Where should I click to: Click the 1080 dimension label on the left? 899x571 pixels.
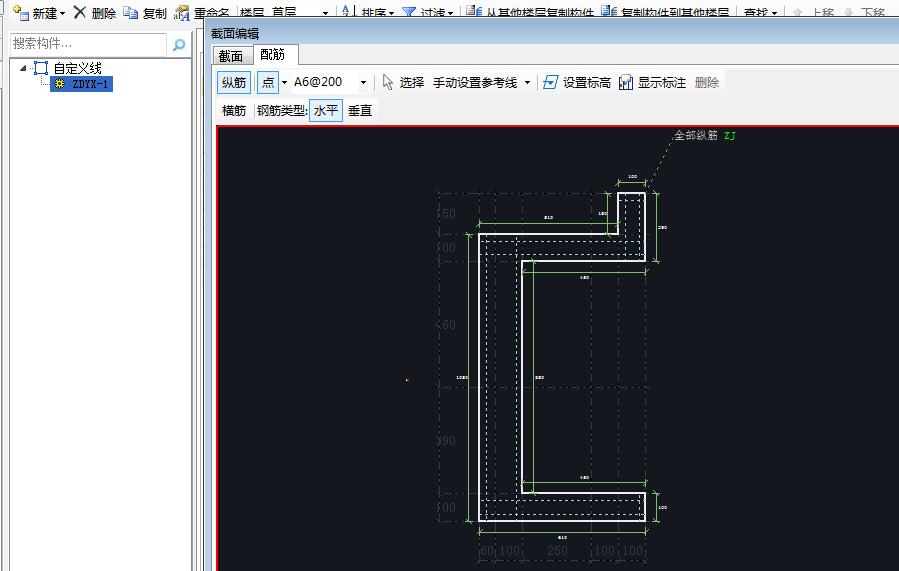coord(462,377)
